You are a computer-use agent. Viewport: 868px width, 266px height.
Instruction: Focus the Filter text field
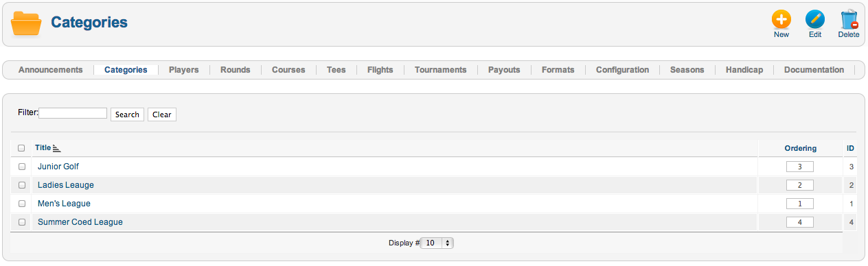(x=73, y=113)
